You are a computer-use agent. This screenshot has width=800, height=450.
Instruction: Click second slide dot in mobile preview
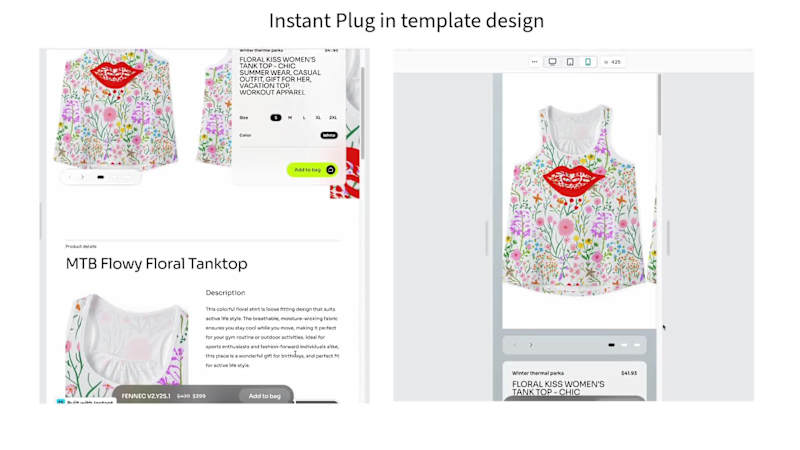pyautogui.click(x=624, y=345)
